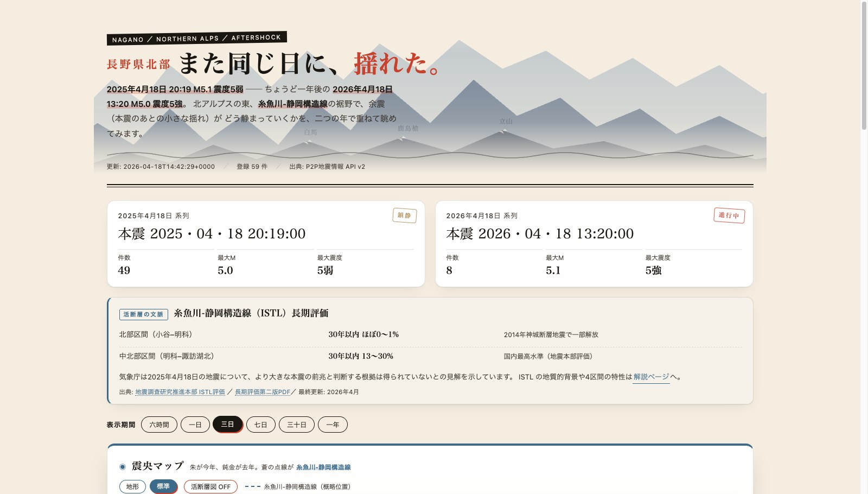
Task: Click the 更新: 2026-04-18T14:42:29+0000 timestamp
Action: [x=161, y=167]
